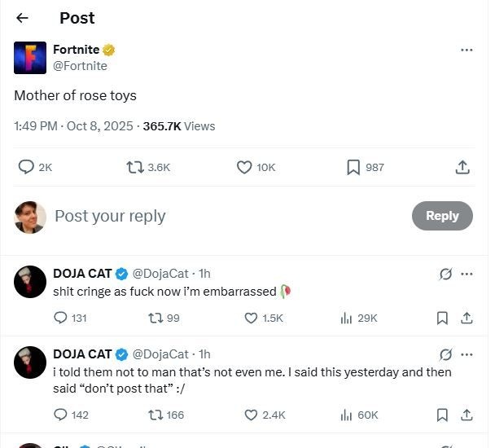Like the Fortnite post with heart icon

pos(244,167)
